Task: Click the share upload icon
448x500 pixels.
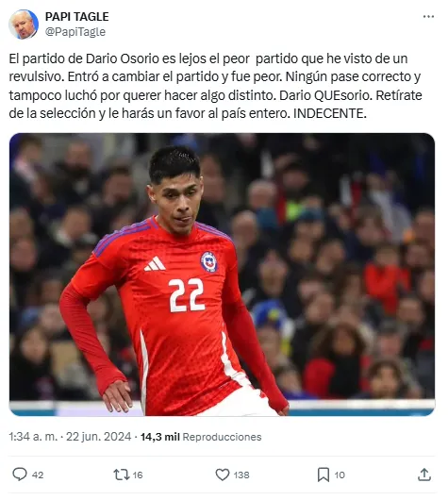Action: pos(424,475)
